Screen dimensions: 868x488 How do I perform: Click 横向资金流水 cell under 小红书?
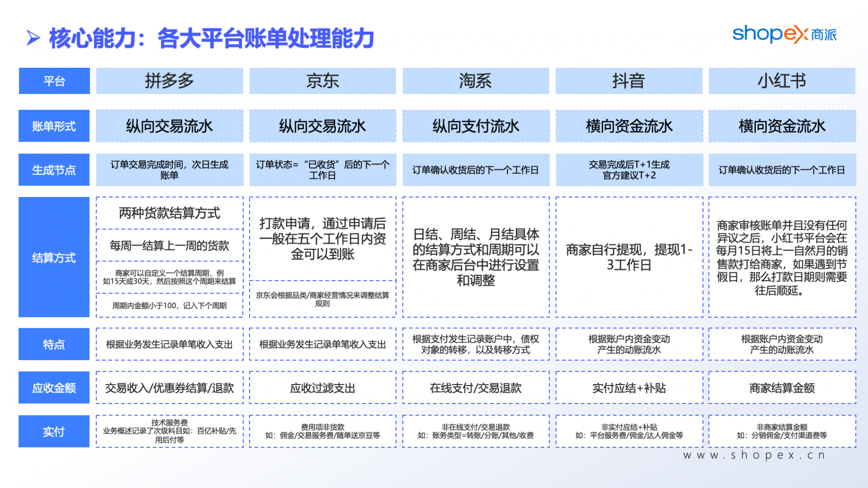782,126
